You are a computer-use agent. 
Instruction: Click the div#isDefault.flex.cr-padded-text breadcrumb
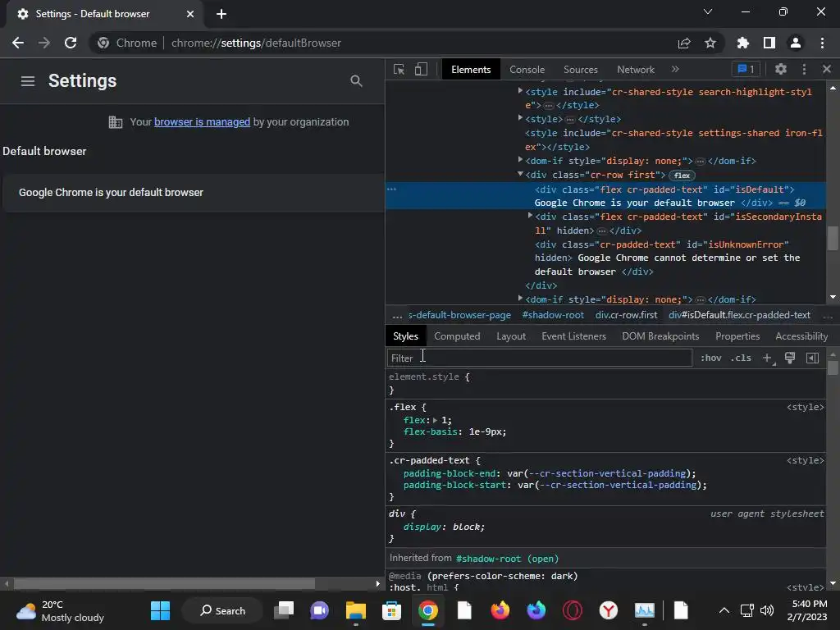pos(739,316)
